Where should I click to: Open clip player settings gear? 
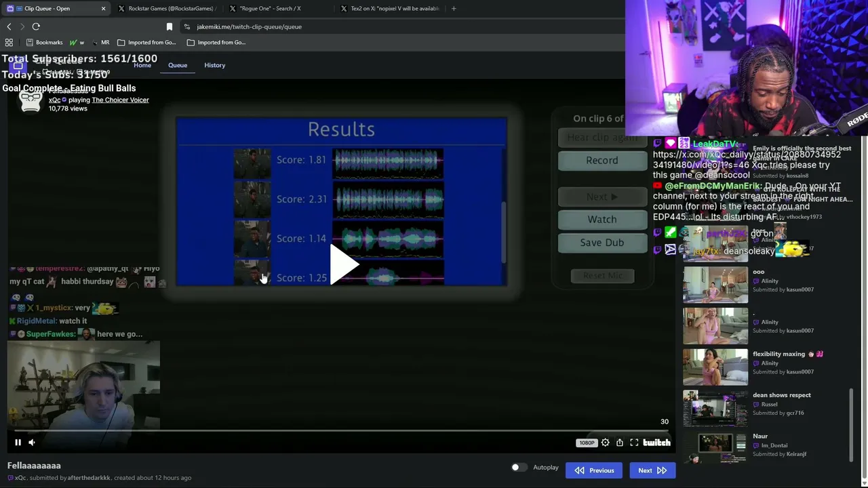pyautogui.click(x=605, y=443)
